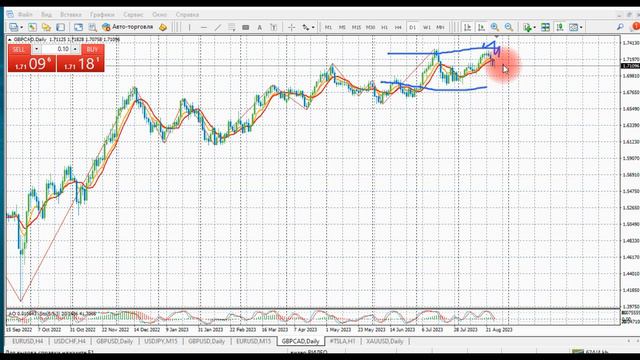Switch to M5 timeframe

tap(342, 27)
